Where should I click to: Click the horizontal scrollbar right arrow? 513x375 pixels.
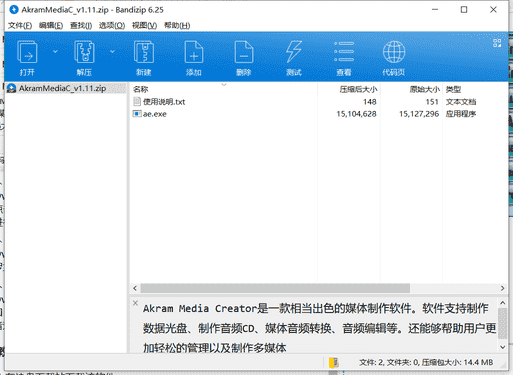coord(502,288)
